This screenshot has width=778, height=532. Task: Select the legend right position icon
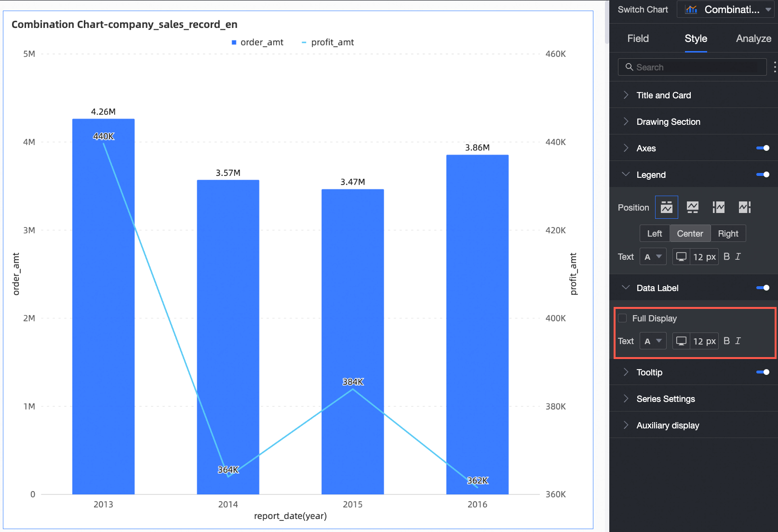[x=745, y=207]
